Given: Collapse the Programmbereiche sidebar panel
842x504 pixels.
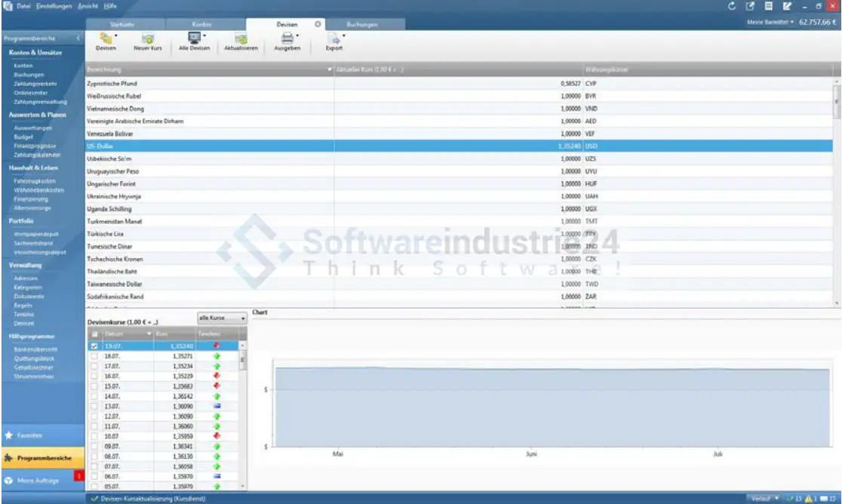Looking at the screenshot, I should 78,38.
